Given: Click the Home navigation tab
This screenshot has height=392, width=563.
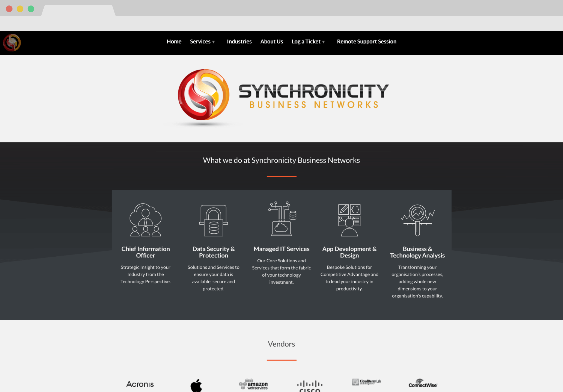Looking at the screenshot, I should pos(174,41).
